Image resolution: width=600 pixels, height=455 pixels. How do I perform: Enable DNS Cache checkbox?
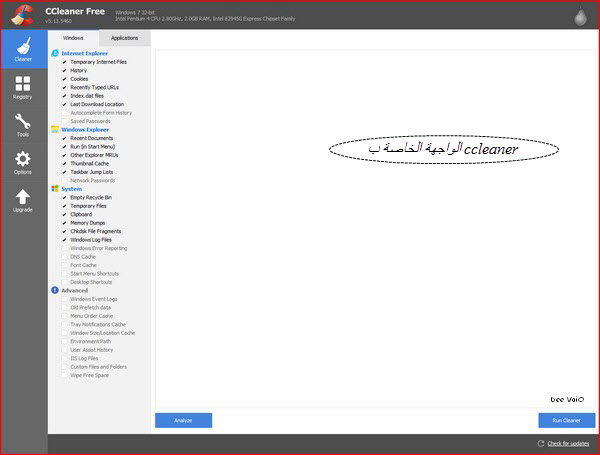click(64, 257)
